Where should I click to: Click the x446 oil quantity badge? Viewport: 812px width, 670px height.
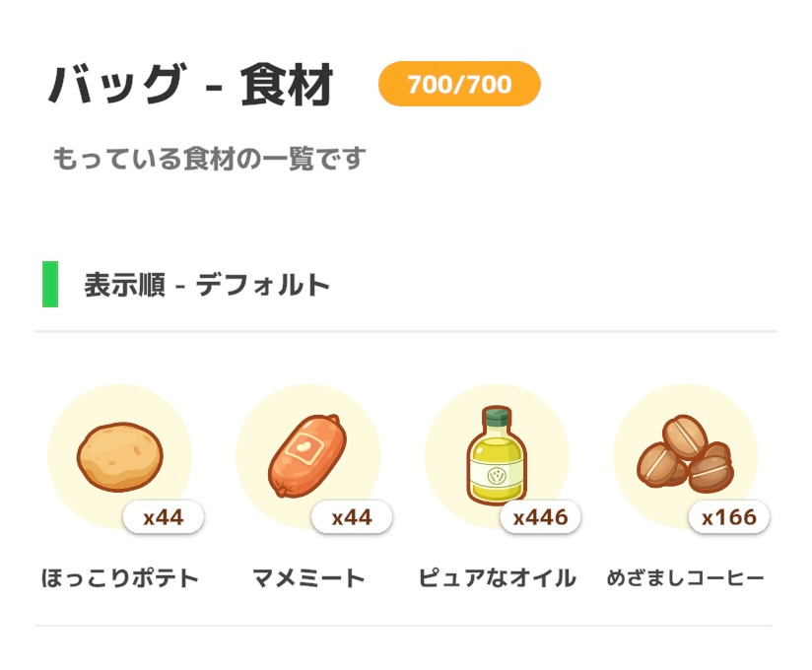[541, 516]
